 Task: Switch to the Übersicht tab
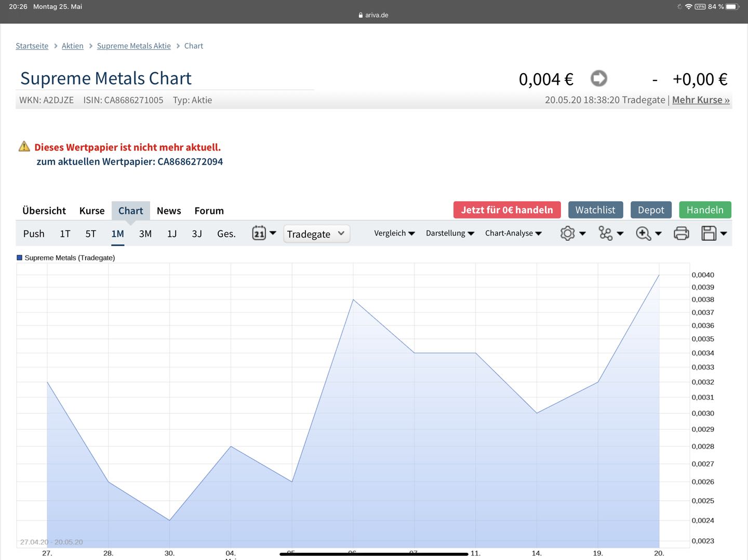click(x=44, y=211)
